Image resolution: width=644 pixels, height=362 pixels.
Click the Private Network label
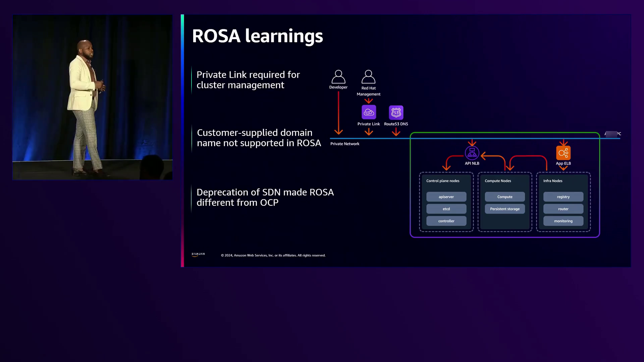344,144
